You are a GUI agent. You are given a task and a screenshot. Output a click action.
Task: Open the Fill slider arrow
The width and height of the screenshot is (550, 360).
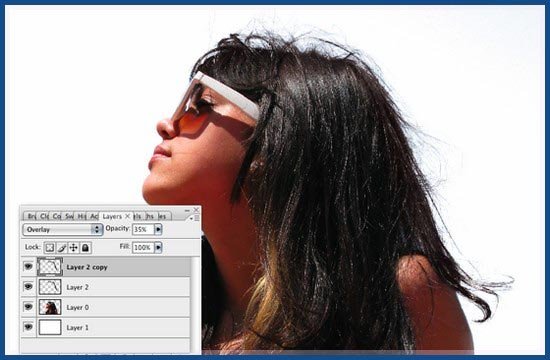(158, 248)
